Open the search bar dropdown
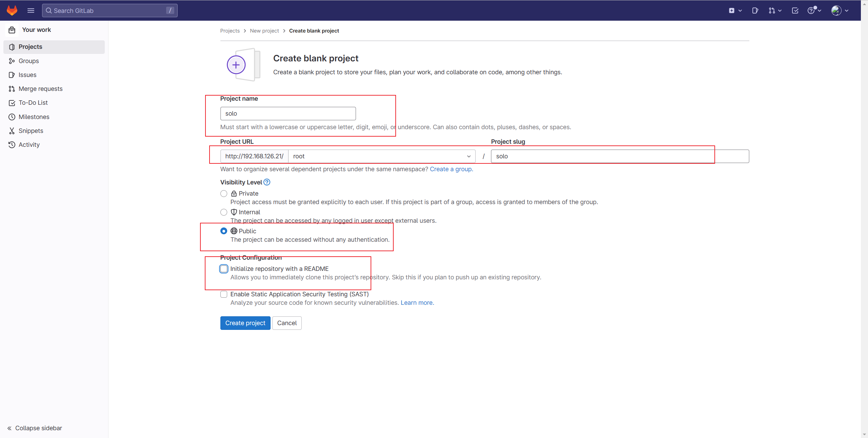 (x=110, y=10)
